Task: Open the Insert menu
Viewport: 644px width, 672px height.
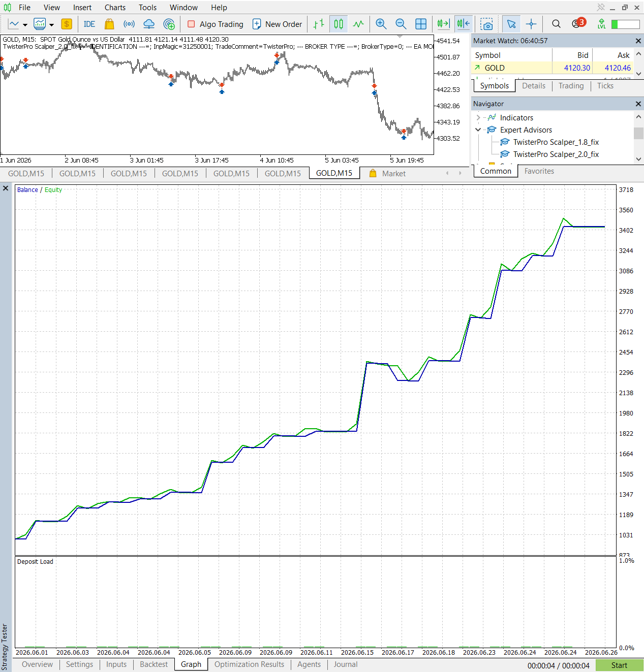Action: [82, 8]
